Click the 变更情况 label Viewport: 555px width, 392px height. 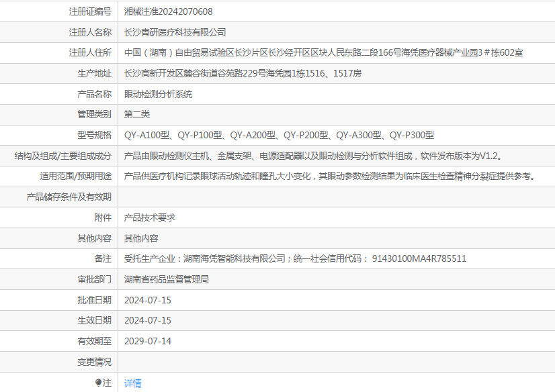pyautogui.click(x=95, y=362)
